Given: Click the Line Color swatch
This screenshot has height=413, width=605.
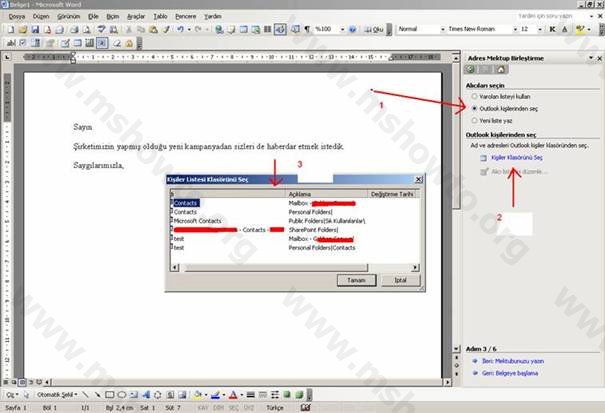Looking at the screenshot, I should 215,395.
